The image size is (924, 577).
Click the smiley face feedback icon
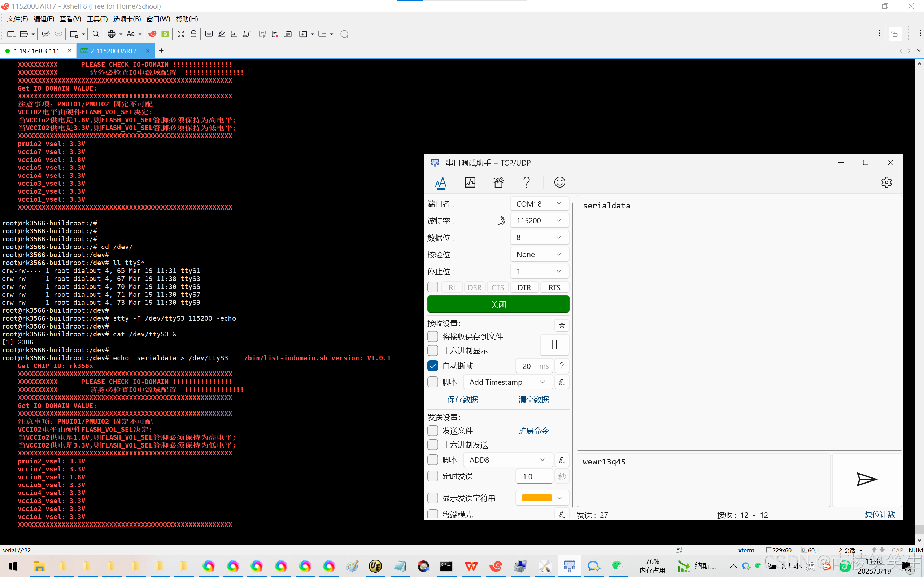(x=559, y=182)
